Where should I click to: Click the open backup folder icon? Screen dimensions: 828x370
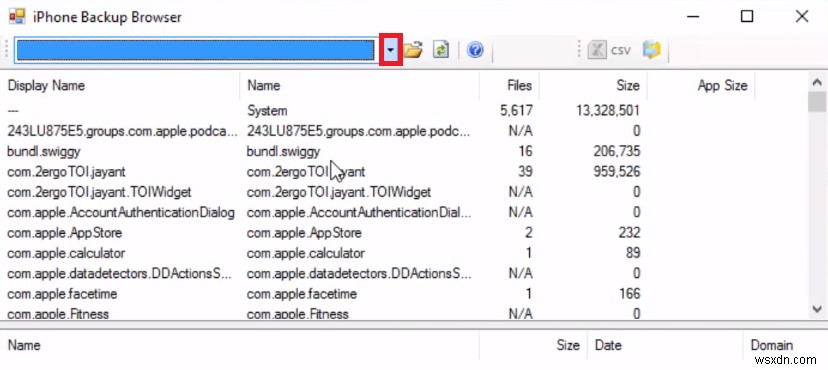pos(413,50)
